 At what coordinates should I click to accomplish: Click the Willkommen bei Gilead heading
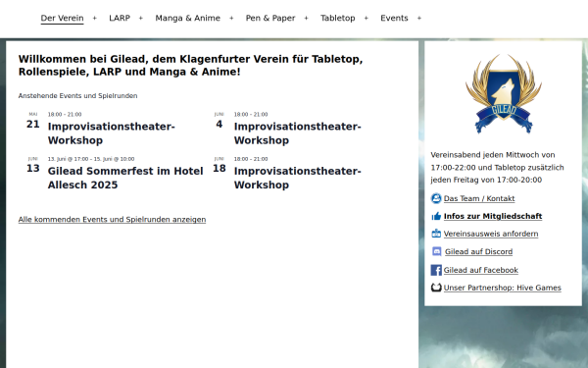tap(190, 66)
